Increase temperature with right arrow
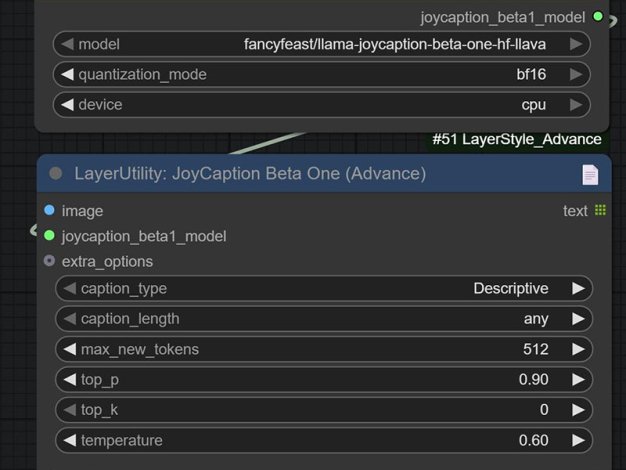This screenshot has height=470, width=626. tap(578, 440)
